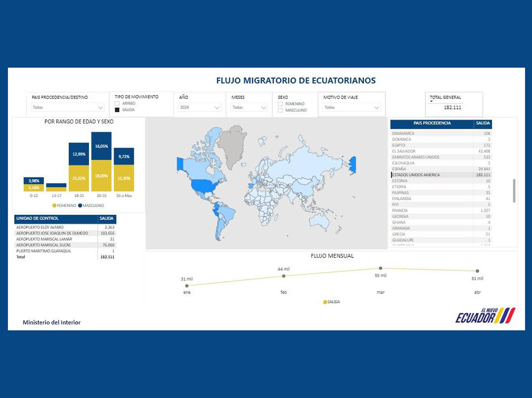Select Greenland on the world map

pos(232,140)
